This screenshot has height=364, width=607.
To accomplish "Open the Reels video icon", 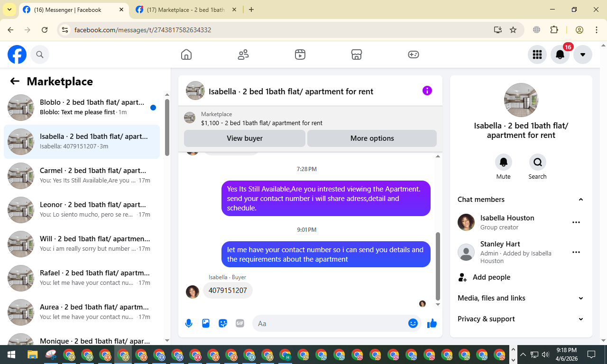I will pyautogui.click(x=300, y=55).
